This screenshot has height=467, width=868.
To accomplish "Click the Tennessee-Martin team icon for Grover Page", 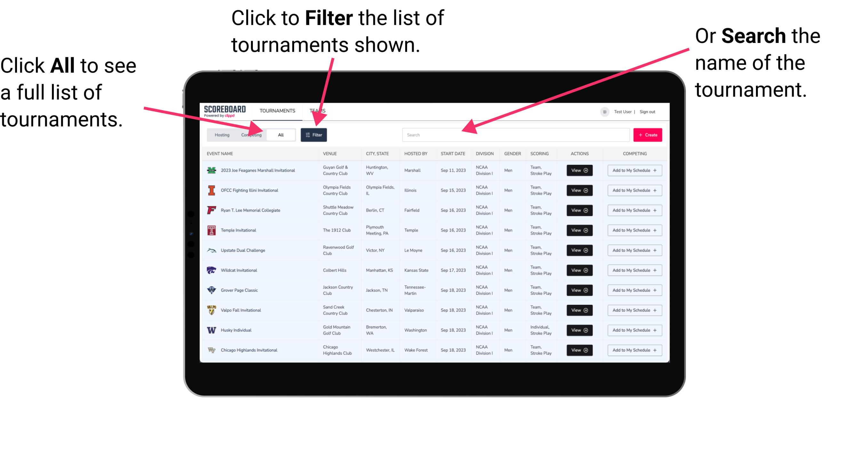I will coord(211,290).
